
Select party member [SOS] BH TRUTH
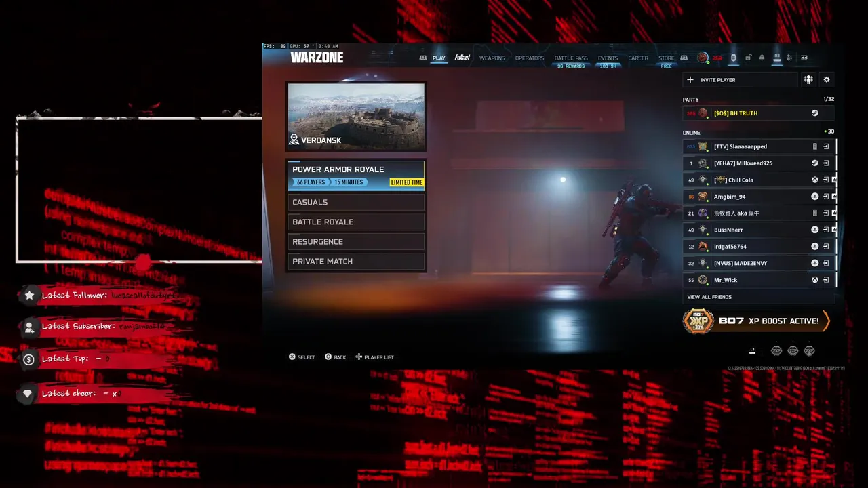click(758, 113)
